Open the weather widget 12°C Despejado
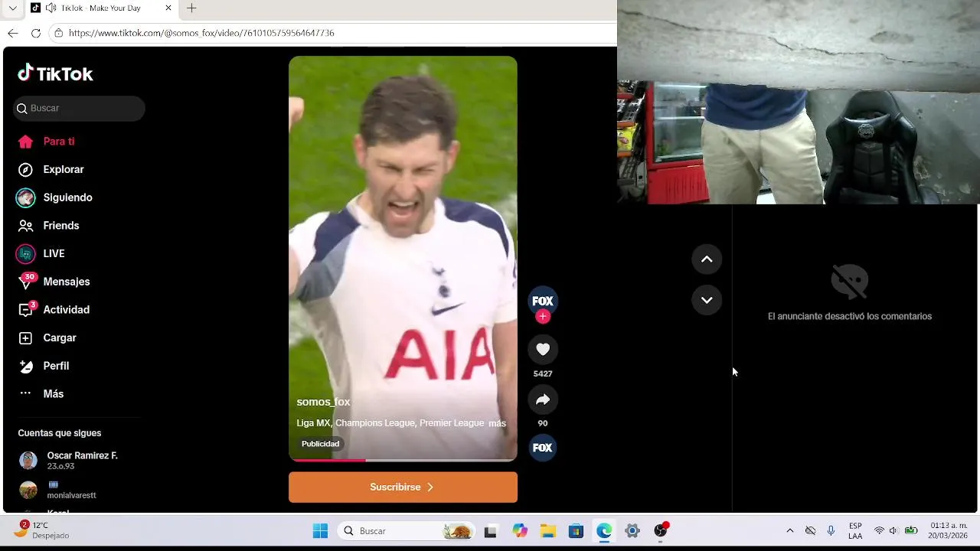The width and height of the screenshot is (980, 551). (43, 530)
